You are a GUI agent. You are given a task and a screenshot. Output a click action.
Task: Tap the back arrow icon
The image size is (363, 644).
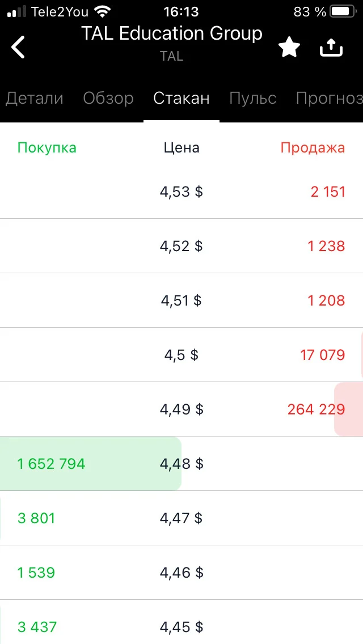pyautogui.click(x=18, y=47)
